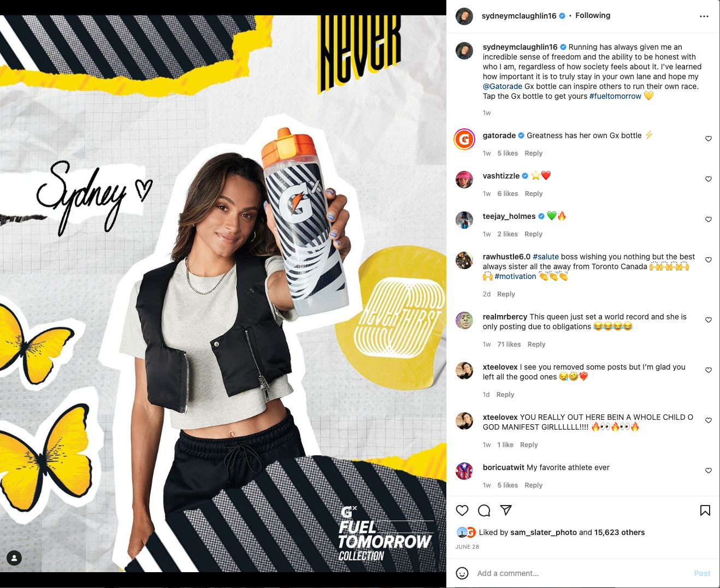
Task: Save the post with the bookmark icon
Action: (705, 510)
